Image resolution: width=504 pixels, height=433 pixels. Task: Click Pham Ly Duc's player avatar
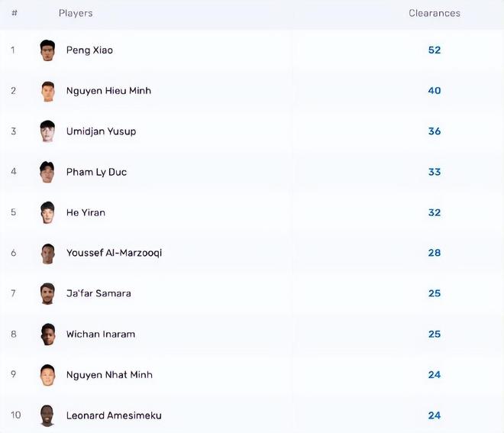coord(47,172)
